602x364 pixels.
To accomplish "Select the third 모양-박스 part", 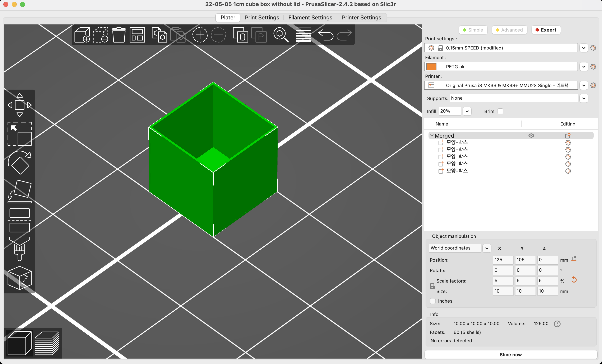I will [457, 156].
